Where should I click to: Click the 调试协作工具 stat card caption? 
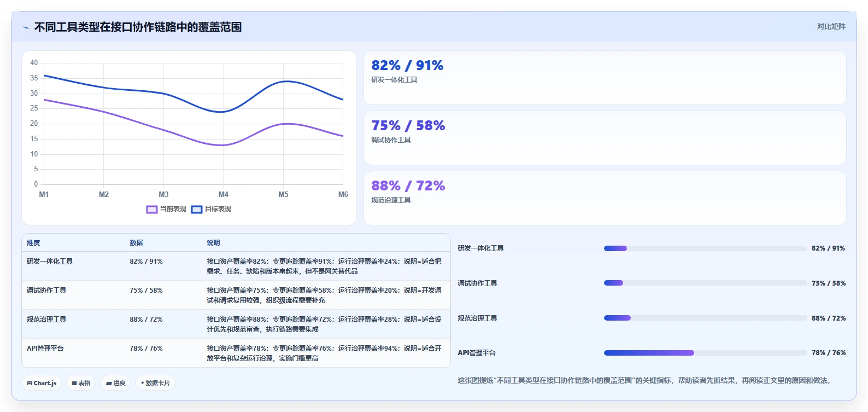point(391,140)
